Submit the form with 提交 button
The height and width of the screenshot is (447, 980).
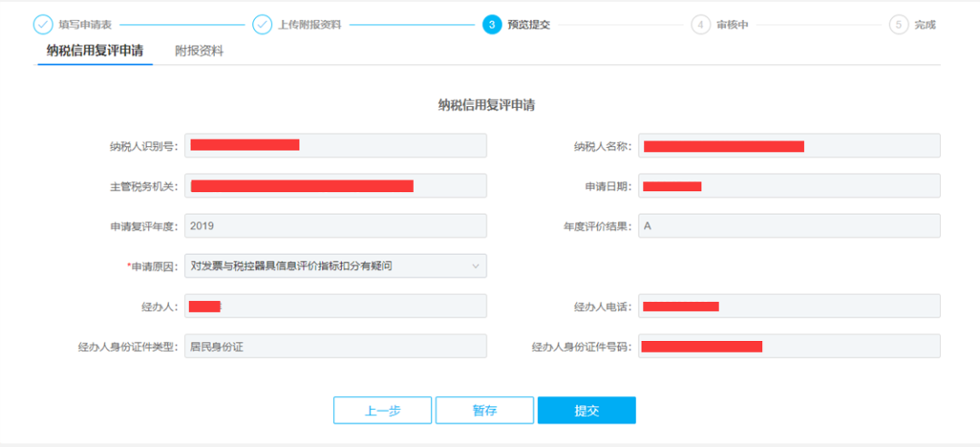point(587,410)
